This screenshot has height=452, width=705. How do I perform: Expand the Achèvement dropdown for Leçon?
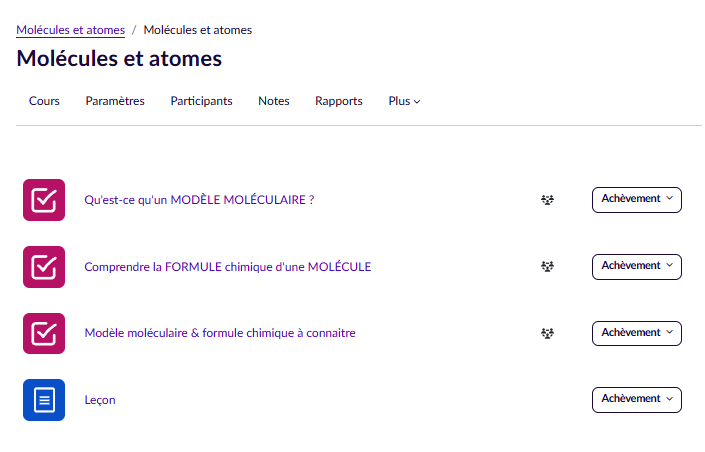[636, 399]
